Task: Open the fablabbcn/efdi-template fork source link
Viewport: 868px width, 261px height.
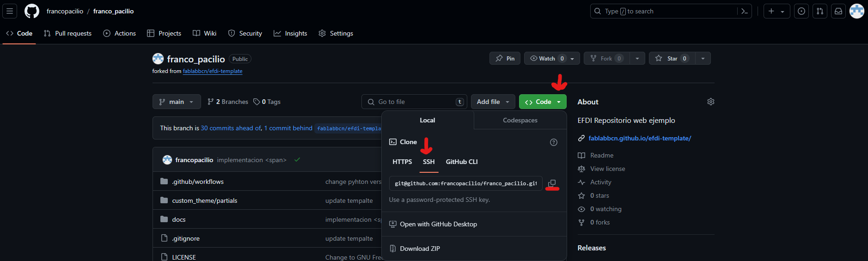Action: [x=213, y=71]
